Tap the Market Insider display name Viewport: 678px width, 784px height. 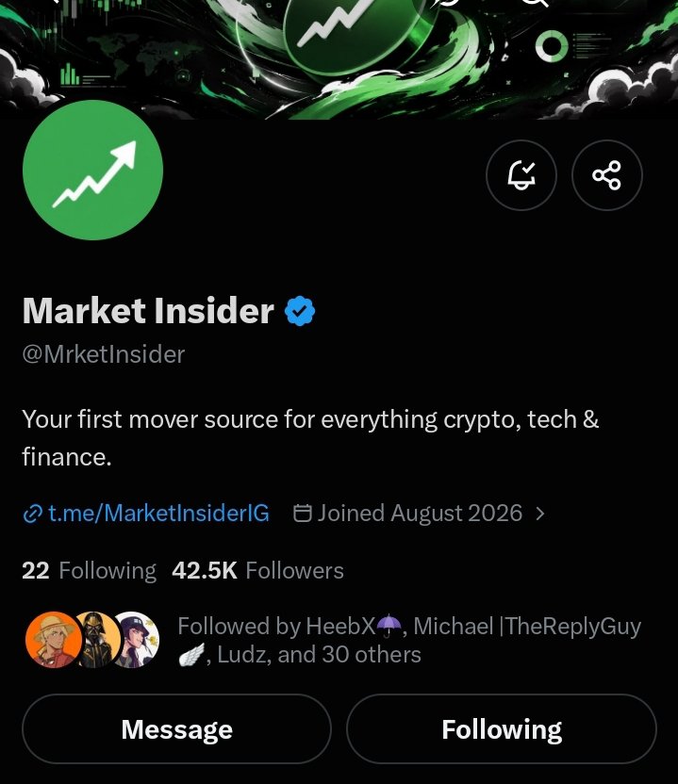point(148,311)
